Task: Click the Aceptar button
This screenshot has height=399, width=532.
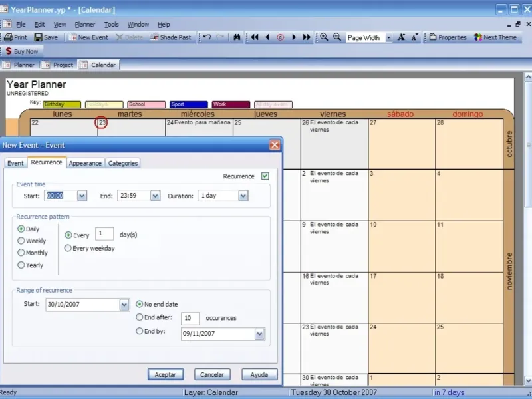Action: click(x=166, y=374)
